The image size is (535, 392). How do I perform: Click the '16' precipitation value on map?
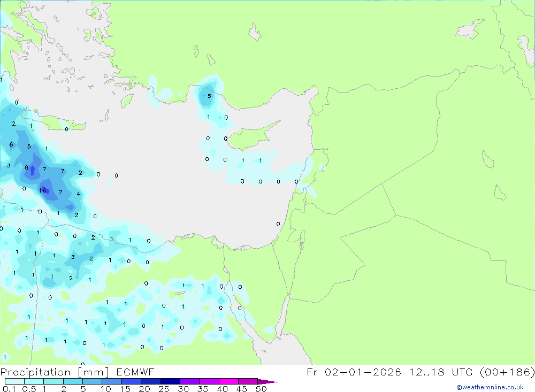42,190
